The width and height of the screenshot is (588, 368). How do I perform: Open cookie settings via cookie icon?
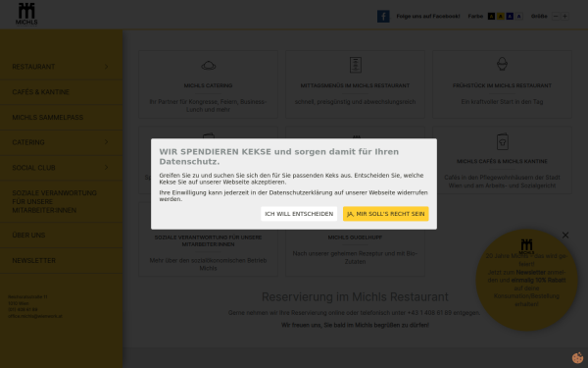577,358
